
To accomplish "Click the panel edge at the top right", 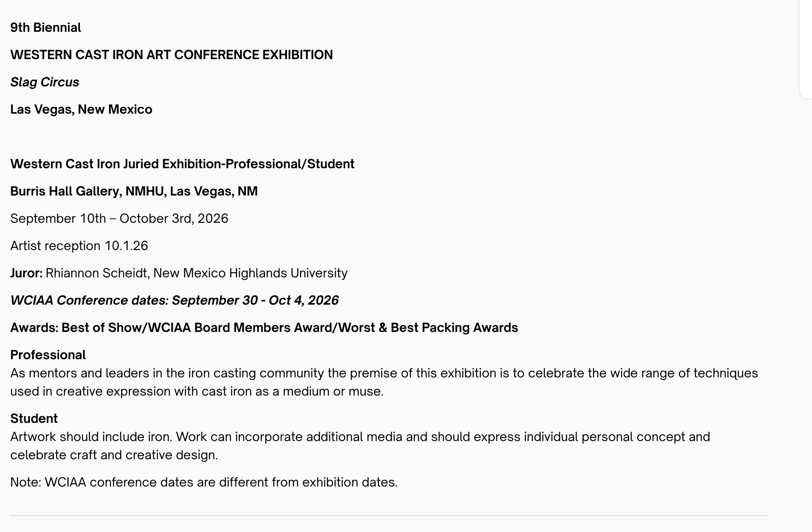I will coord(805,49).
